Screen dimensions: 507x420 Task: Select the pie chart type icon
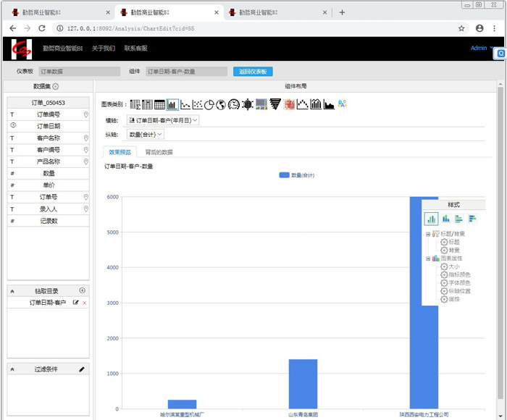coord(209,104)
